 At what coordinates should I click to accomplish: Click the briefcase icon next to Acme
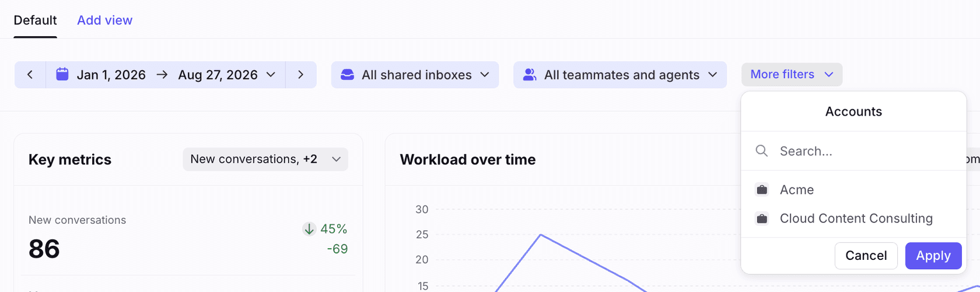click(x=762, y=190)
